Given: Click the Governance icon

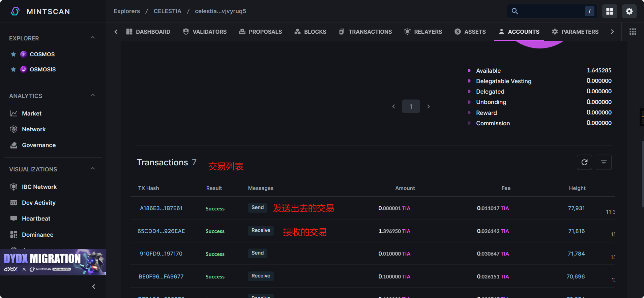Looking at the screenshot, I should pyautogui.click(x=14, y=145).
